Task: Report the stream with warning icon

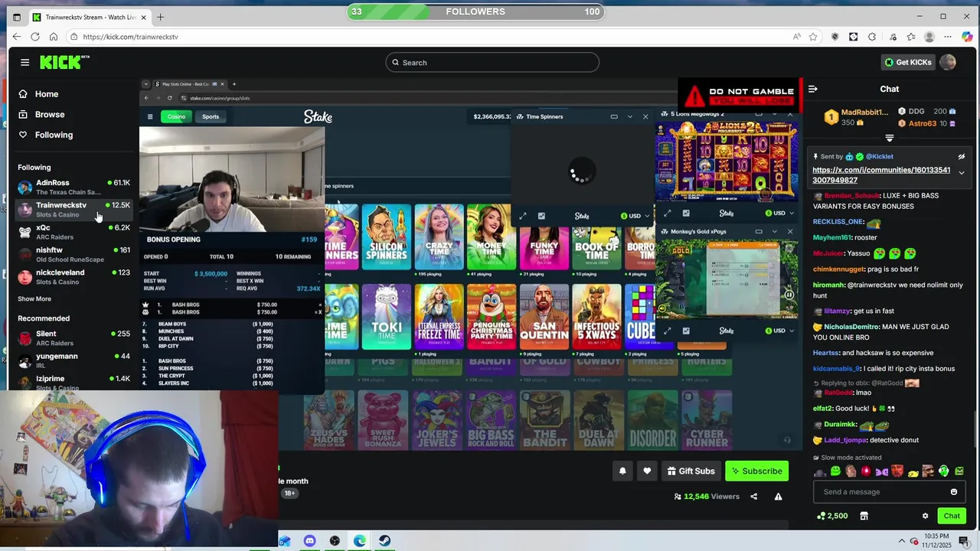Action: click(778, 497)
